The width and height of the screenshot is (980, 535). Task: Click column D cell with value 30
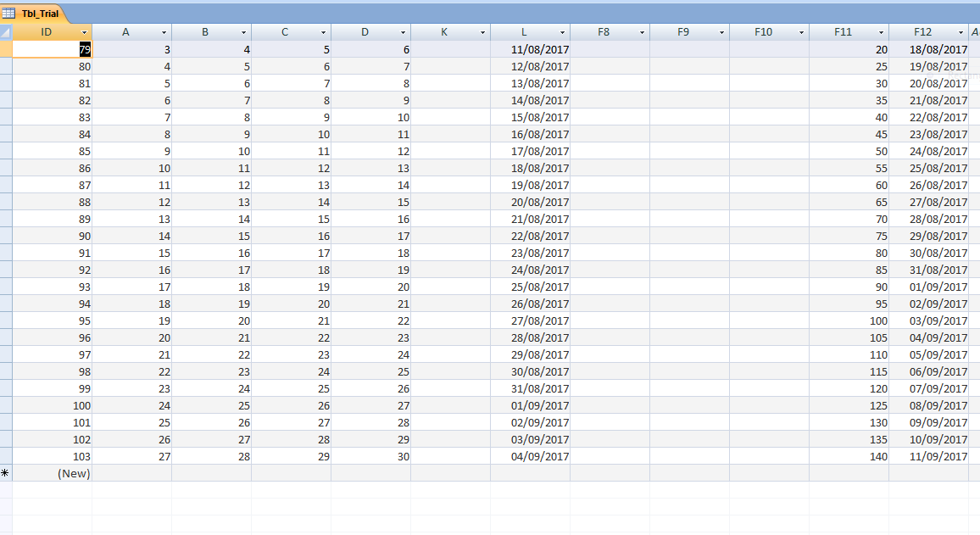371,456
